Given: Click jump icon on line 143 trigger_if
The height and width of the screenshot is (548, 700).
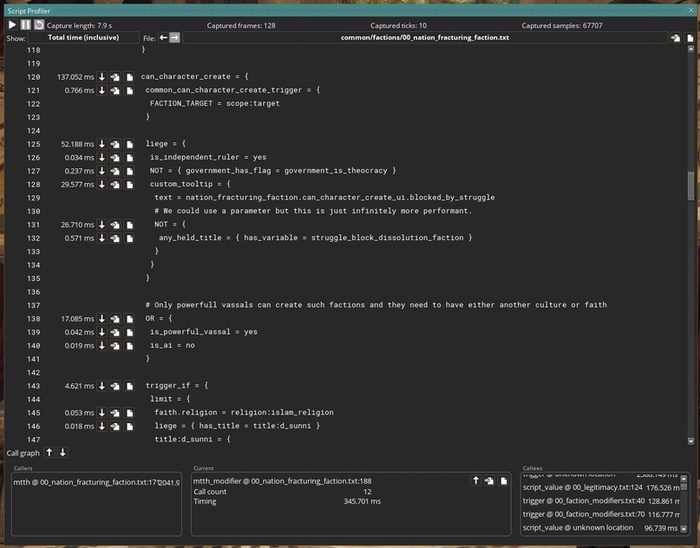Looking at the screenshot, I should 115,385.
